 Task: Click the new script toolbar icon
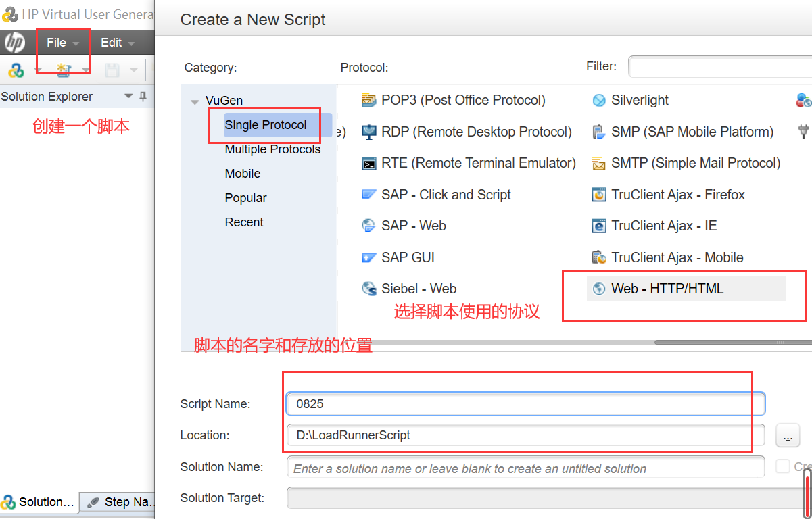[x=16, y=70]
